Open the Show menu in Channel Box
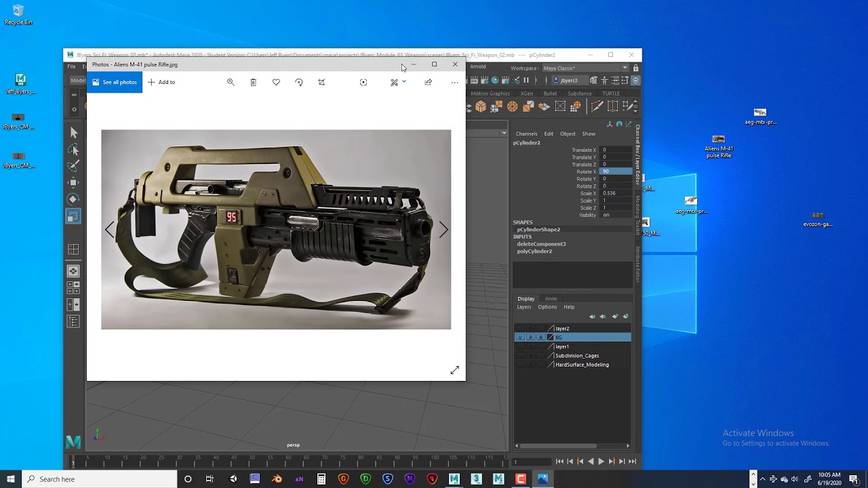The width and height of the screenshot is (868, 488). point(589,134)
